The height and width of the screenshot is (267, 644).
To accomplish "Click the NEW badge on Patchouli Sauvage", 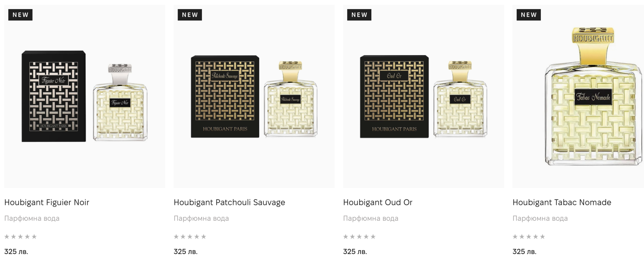I will coord(190,15).
